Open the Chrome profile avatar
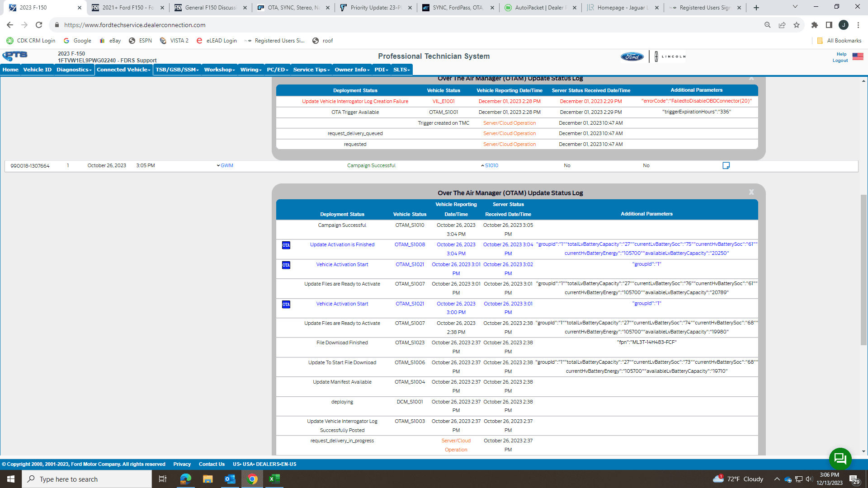 [843, 25]
